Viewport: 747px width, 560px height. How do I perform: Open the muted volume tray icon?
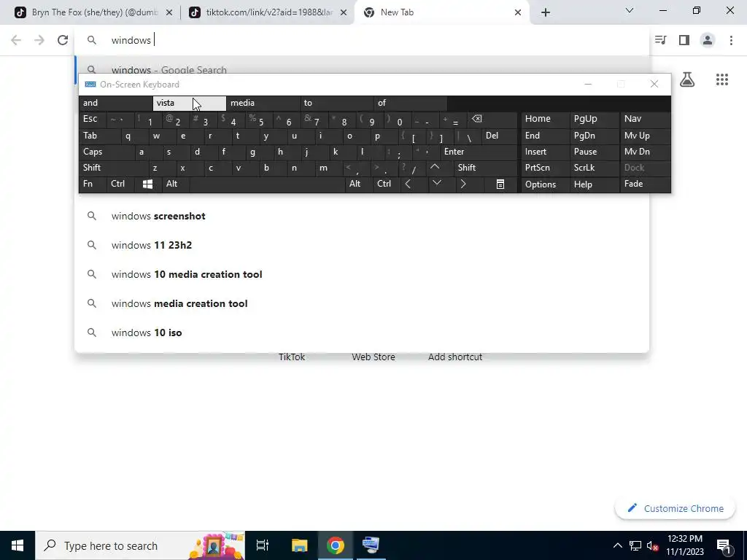(x=653, y=545)
